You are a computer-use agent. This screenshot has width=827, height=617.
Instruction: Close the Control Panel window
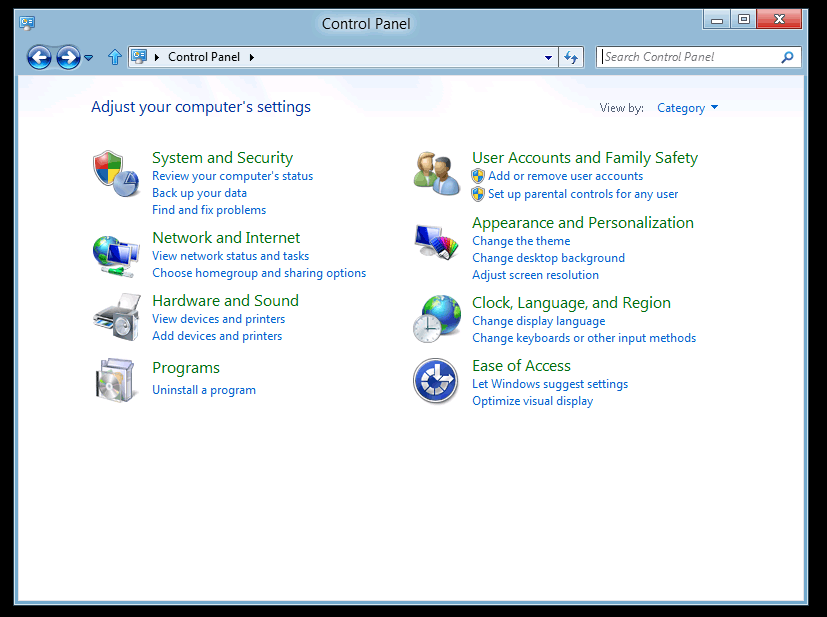[x=780, y=20]
